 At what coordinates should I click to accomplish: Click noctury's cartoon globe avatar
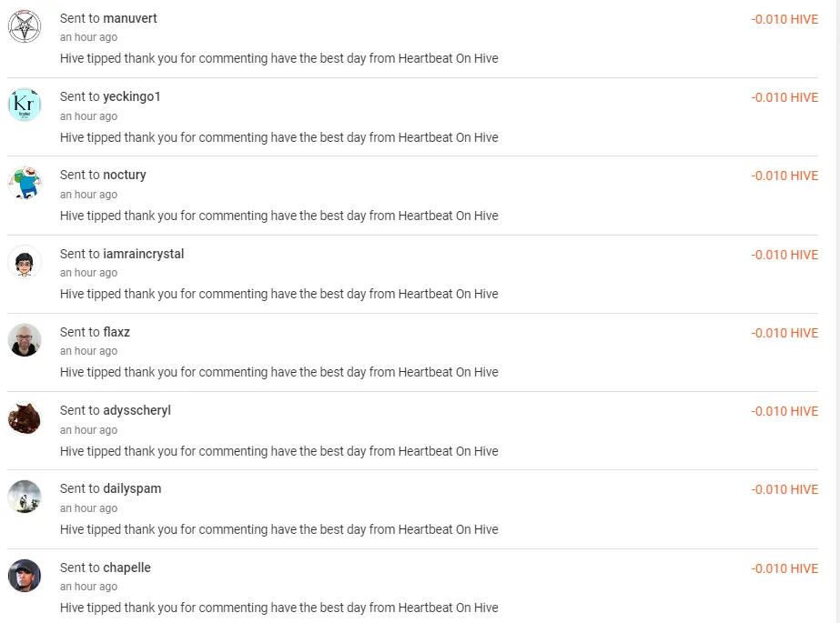point(25,182)
